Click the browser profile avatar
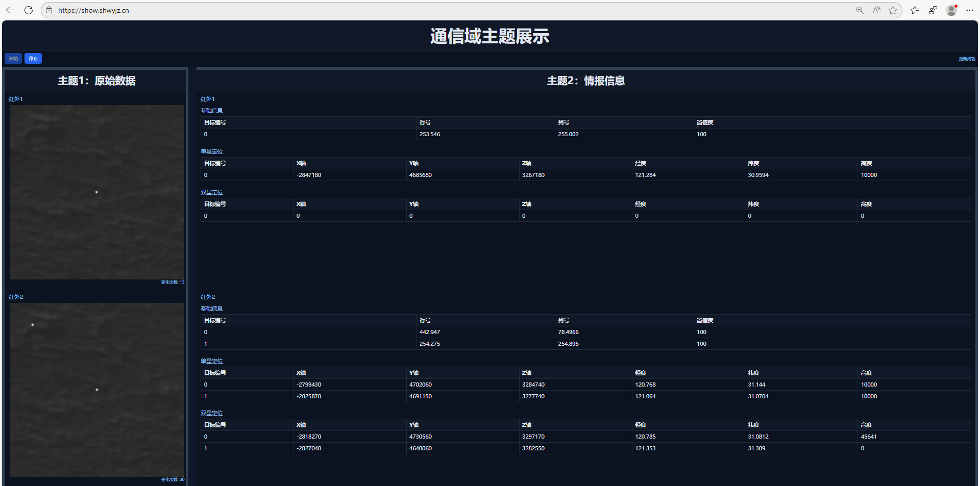 (951, 10)
